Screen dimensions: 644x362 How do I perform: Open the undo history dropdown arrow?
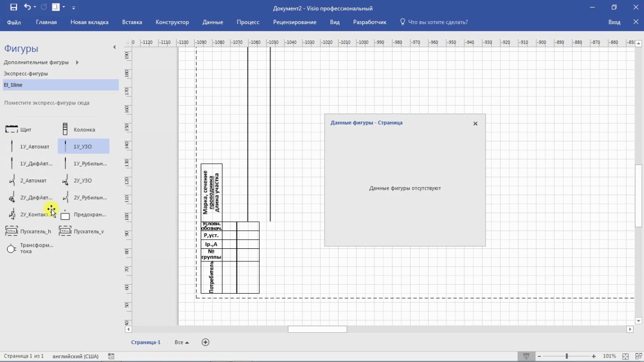tap(35, 8)
